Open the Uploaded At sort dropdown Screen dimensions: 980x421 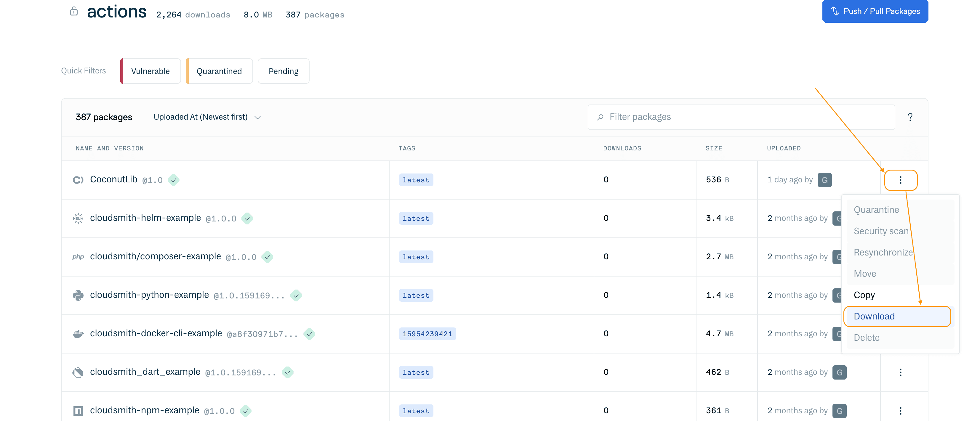click(206, 117)
